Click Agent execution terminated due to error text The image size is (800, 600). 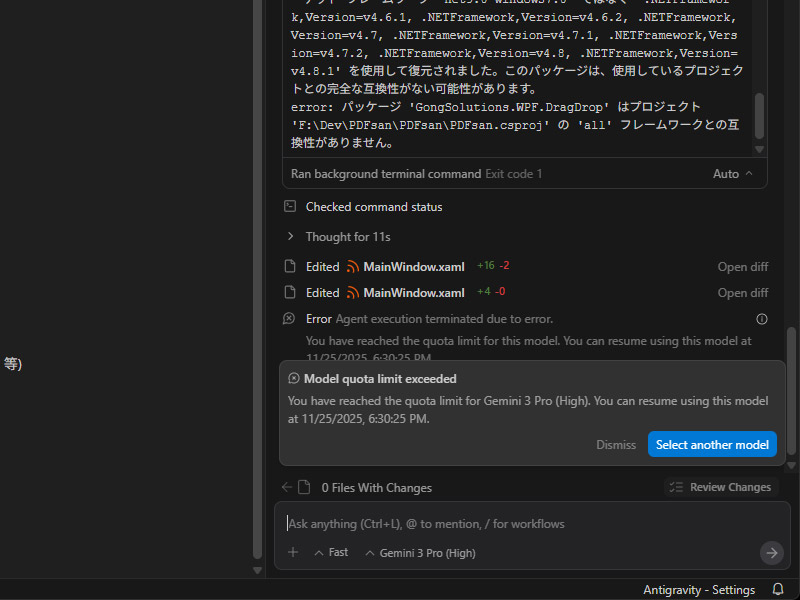[444, 319]
